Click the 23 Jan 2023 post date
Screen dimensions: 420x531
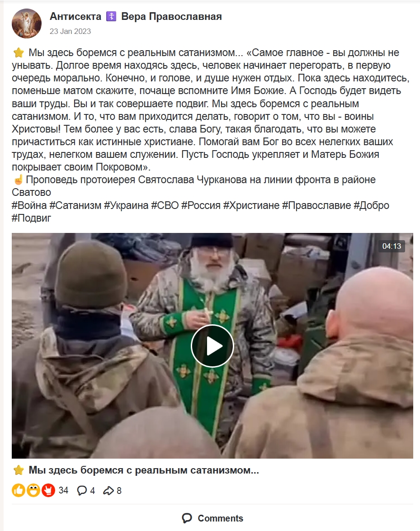click(71, 32)
